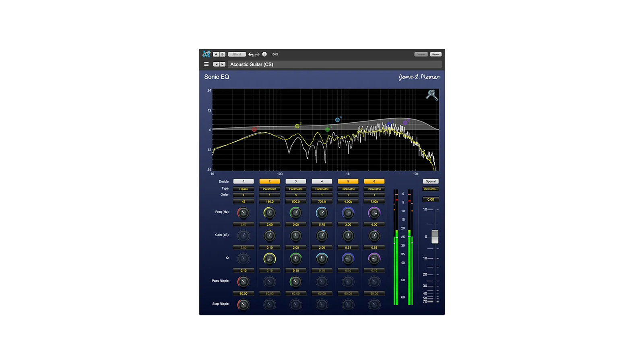Screen dimensions: 644x362
Task: Go to the previous preset arrow
Action: click(216, 64)
